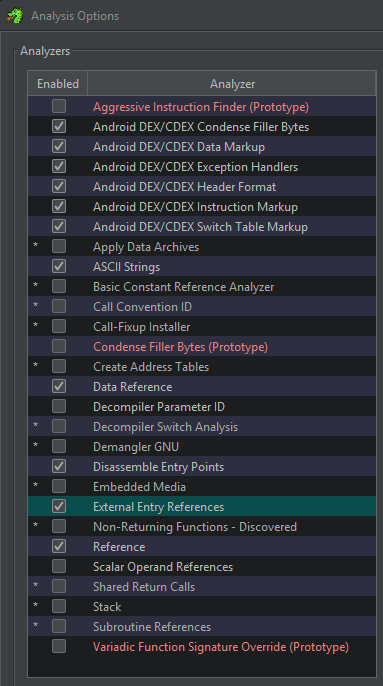The image size is (383, 686).
Task: Select the Call Convention ID name
Action: 142,307
